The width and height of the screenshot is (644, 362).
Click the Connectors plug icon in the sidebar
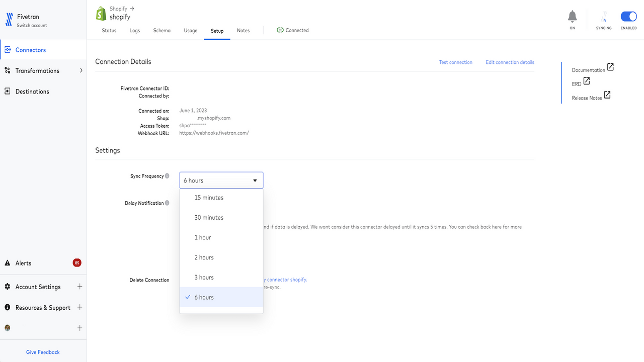8,50
